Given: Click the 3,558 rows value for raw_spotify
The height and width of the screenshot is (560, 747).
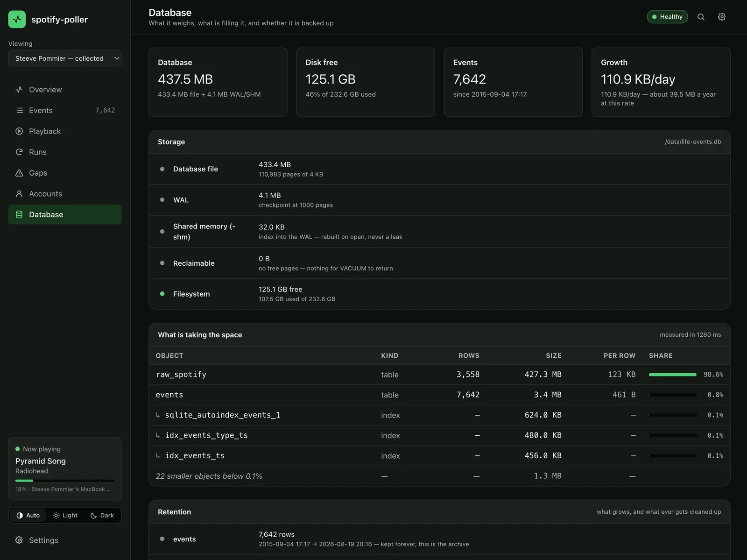Looking at the screenshot, I should tap(468, 375).
